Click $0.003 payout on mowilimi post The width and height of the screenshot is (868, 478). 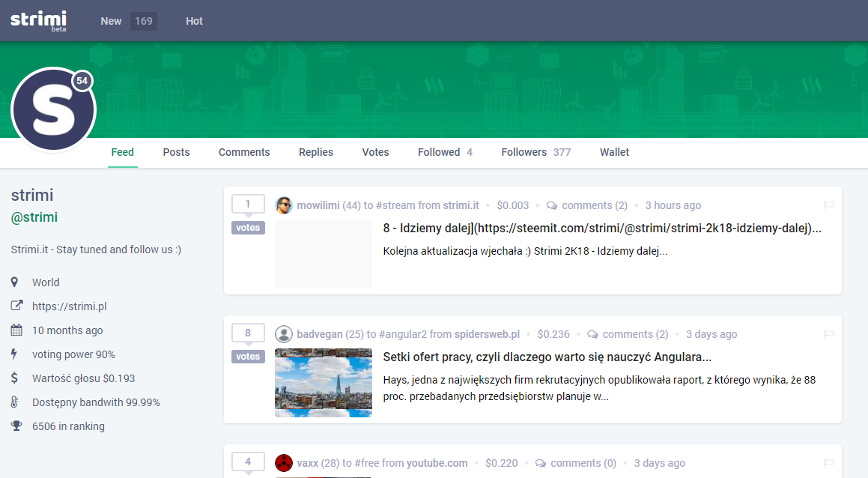pos(512,205)
